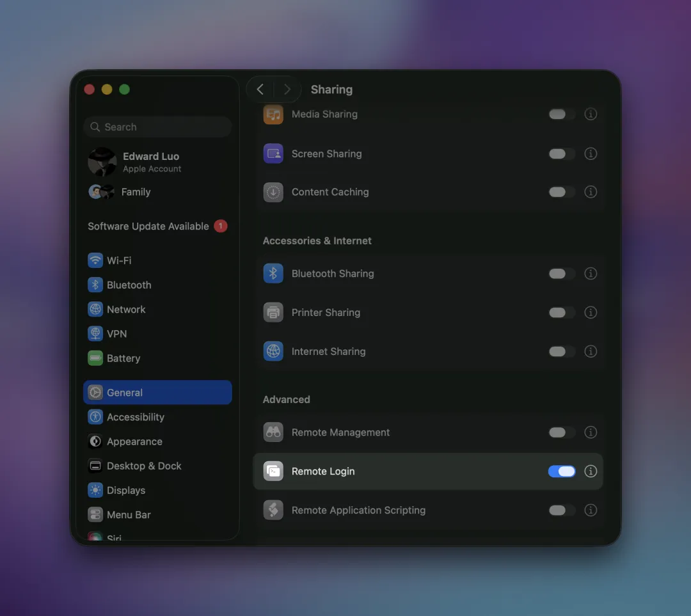The image size is (691, 616).
Task: Click the Sharing window title
Action: 331,90
